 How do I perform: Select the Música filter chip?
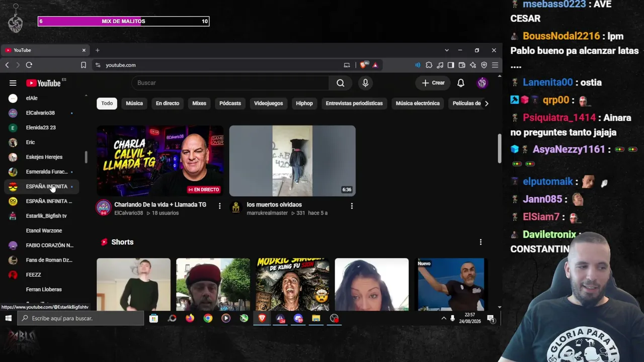coord(134,104)
